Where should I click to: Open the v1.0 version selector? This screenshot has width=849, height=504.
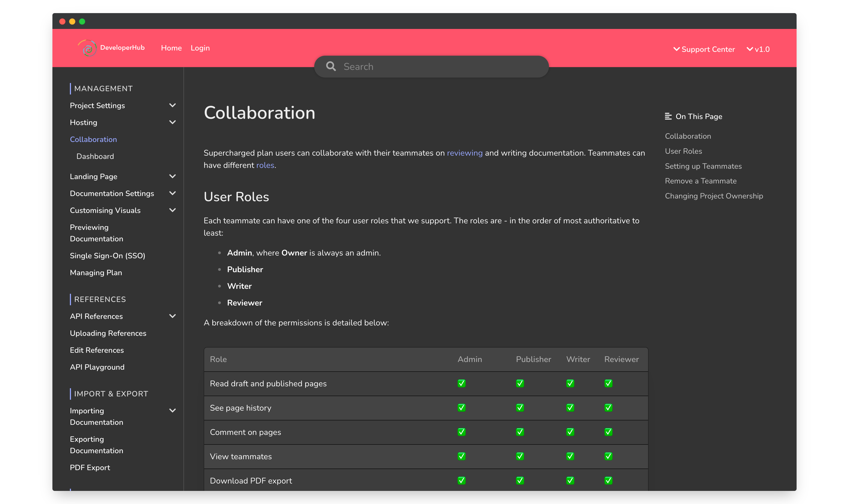(758, 49)
